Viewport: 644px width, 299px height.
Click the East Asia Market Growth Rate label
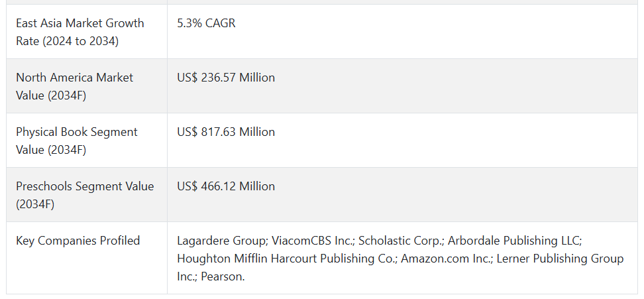tap(80, 32)
